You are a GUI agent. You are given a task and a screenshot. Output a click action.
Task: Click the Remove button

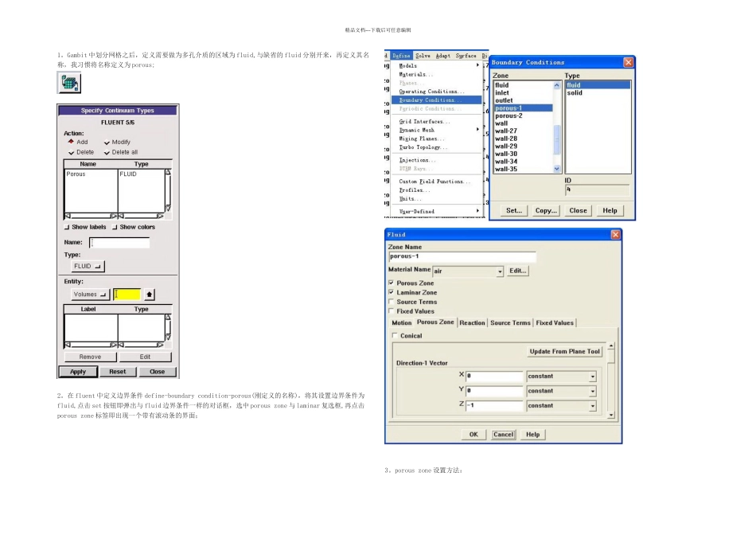(x=90, y=357)
